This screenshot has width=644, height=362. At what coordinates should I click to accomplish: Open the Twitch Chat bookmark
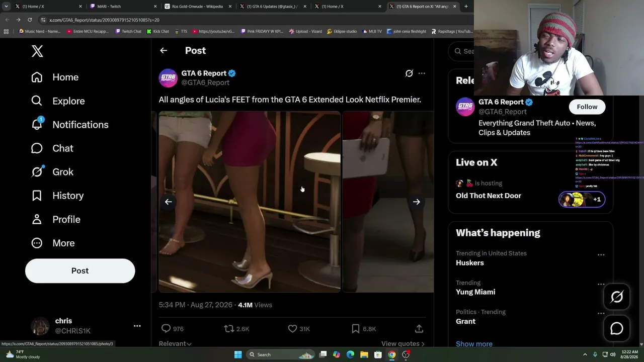[128, 31]
